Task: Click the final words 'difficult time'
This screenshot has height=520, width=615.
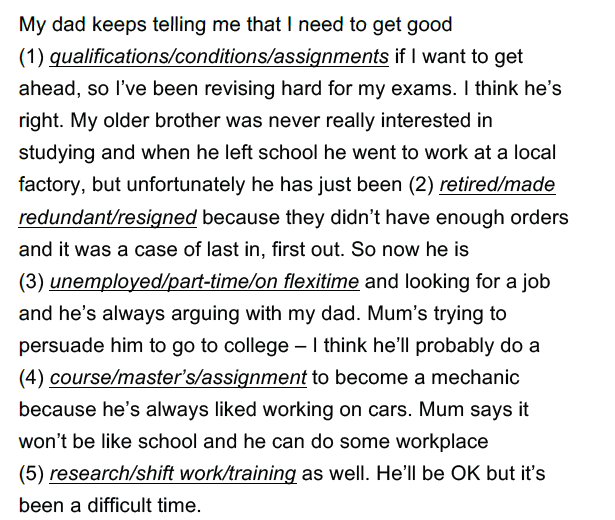Action: (144, 505)
